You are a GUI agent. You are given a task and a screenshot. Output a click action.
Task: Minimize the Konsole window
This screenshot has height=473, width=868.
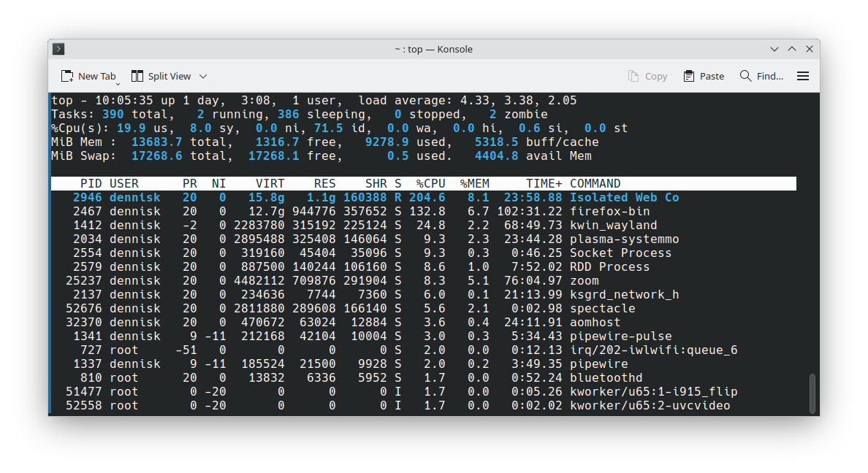click(774, 49)
